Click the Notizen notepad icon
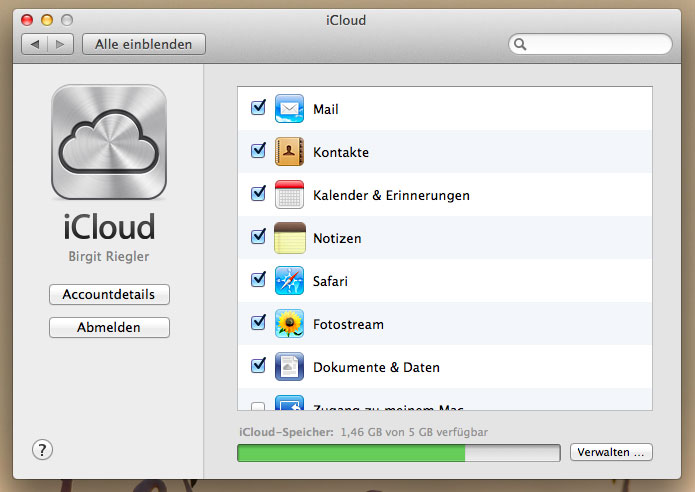Viewport: 695px width, 492px height. 289,238
